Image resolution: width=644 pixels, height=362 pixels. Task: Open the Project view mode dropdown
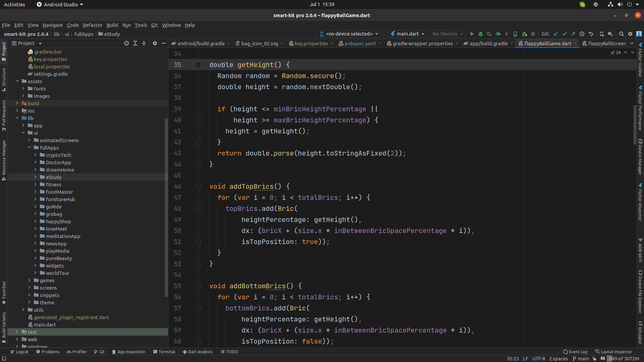(x=27, y=43)
